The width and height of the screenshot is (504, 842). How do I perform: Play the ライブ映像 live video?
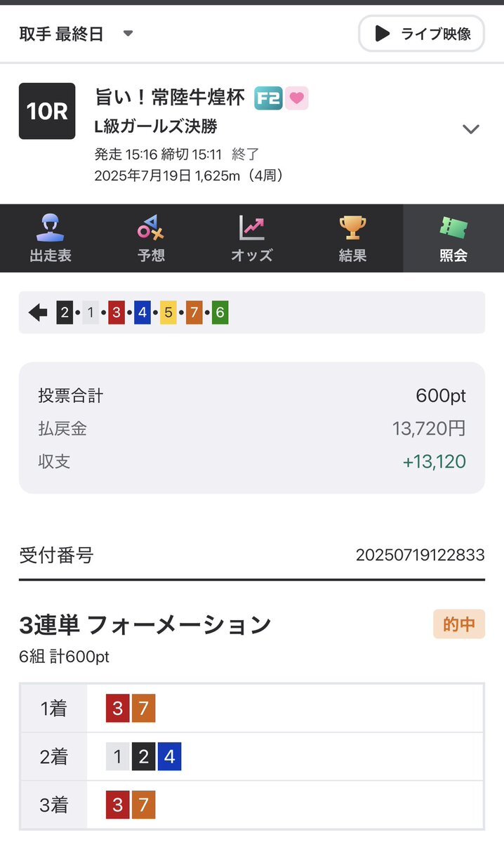pos(421,33)
